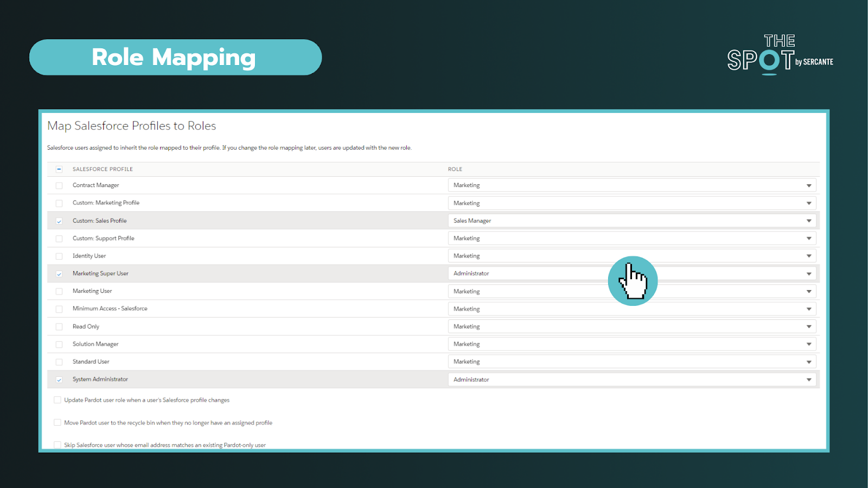Uncheck the Custom: Sales Profile checkbox
The width and height of the screenshot is (868, 488).
pyautogui.click(x=59, y=221)
